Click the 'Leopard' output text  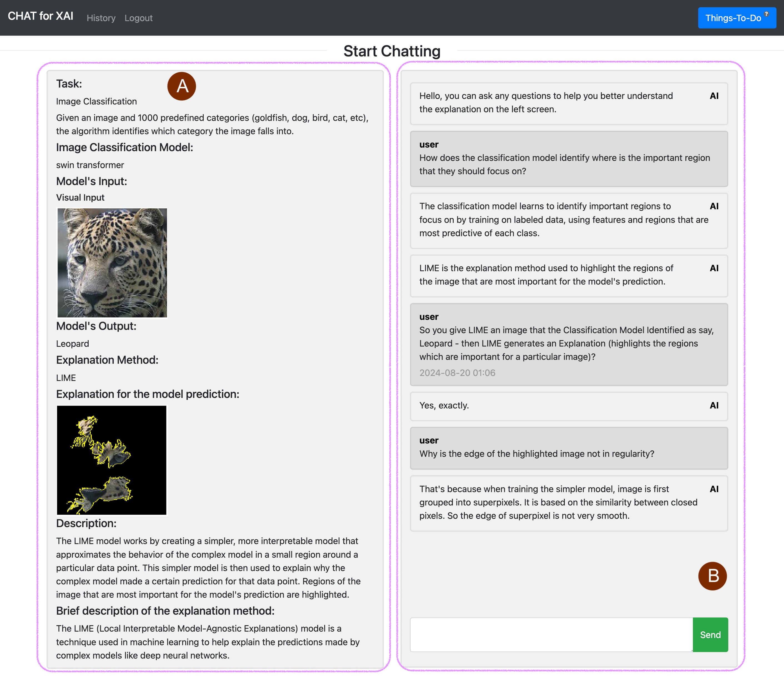click(73, 343)
